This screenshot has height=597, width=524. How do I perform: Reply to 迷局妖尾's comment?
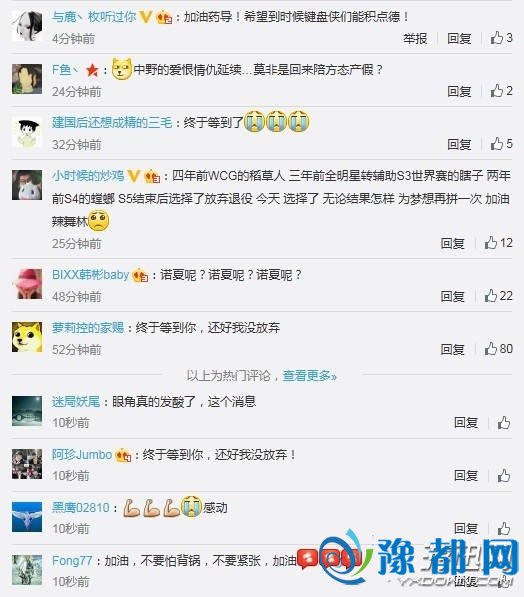(x=466, y=423)
